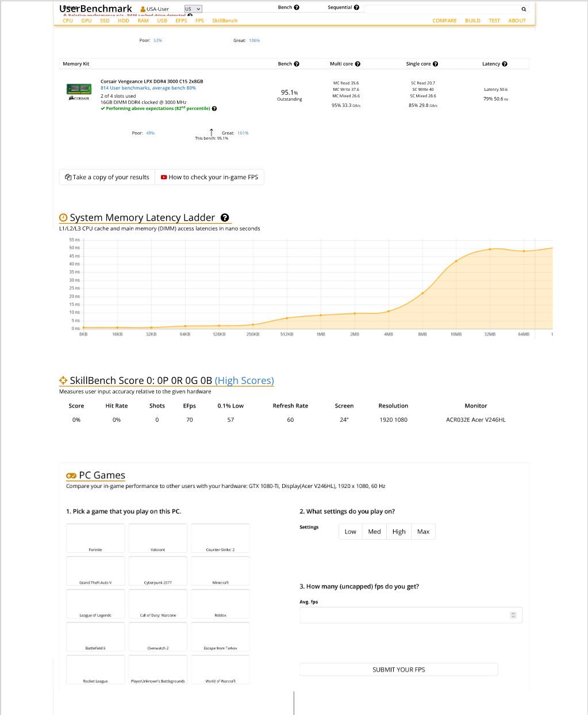This screenshot has height=715, width=588.
Task: Click the Avg. fps input field
Action: coord(411,615)
